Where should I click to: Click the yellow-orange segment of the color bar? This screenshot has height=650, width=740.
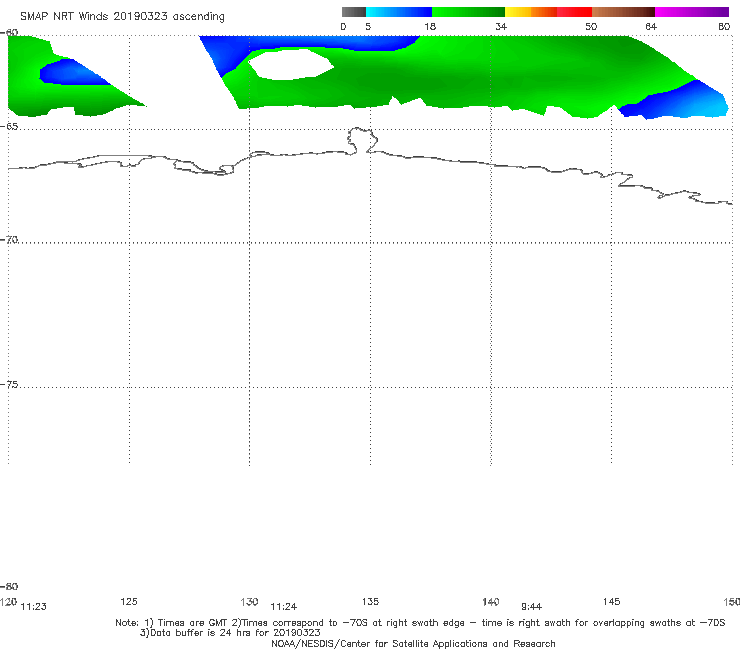pyautogui.click(x=531, y=12)
